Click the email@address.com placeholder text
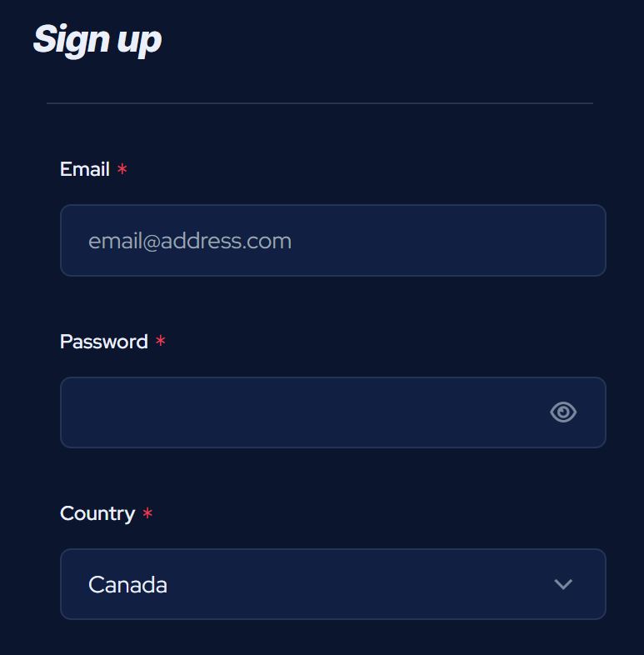Image resolution: width=644 pixels, height=655 pixels. (190, 241)
